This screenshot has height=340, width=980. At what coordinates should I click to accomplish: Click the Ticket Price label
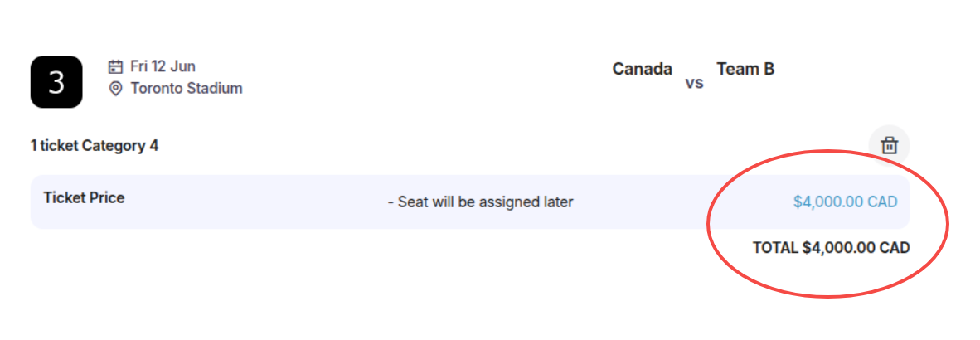coord(84,197)
